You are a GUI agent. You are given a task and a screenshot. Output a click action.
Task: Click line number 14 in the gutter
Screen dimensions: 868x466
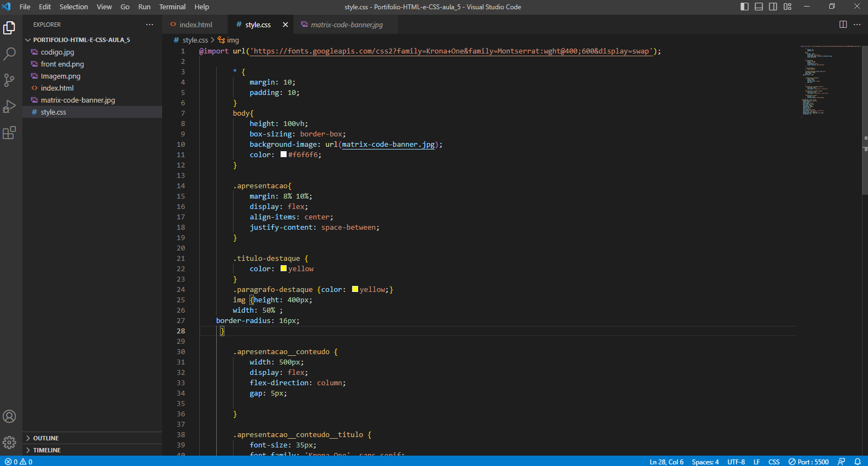pos(181,186)
